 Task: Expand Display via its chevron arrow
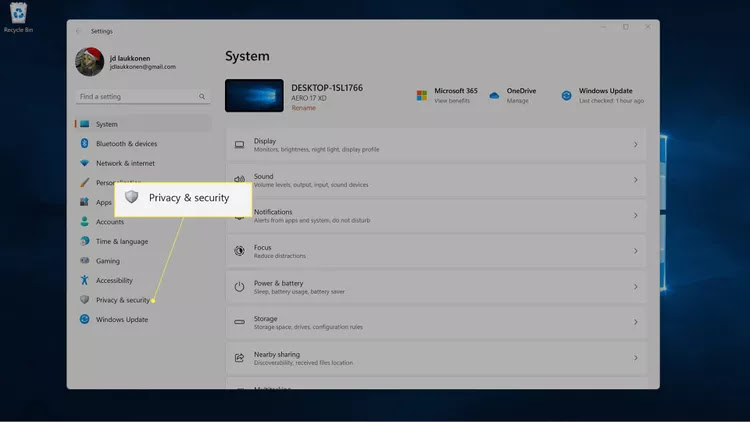pyautogui.click(x=635, y=144)
